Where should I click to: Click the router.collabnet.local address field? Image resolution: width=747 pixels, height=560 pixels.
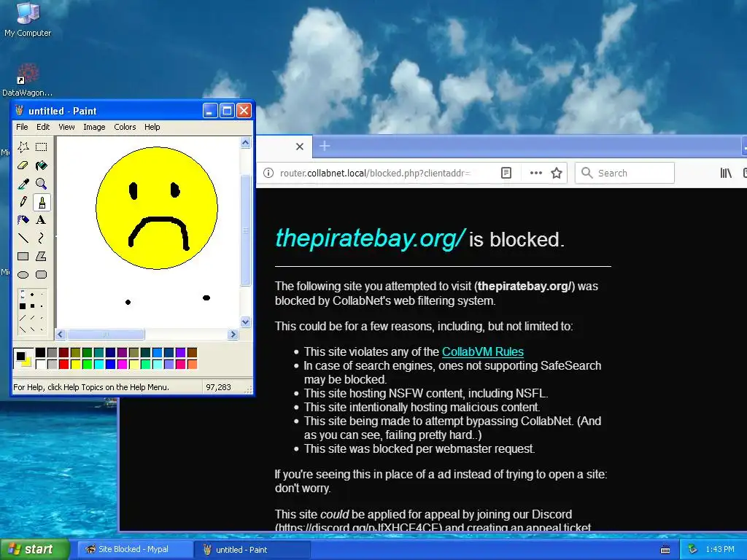click(x=376, y=173)
